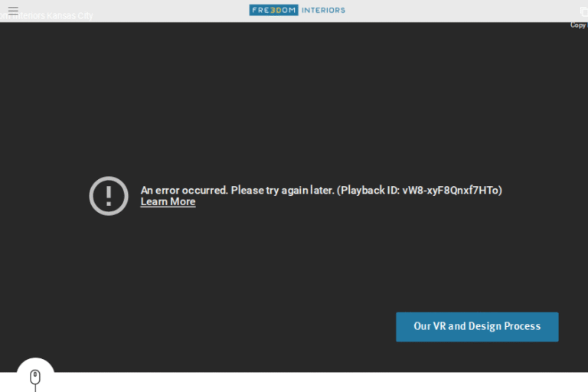Click the Playback ID text
This screenshot has width=588, height=392.
tap(420, 190)
